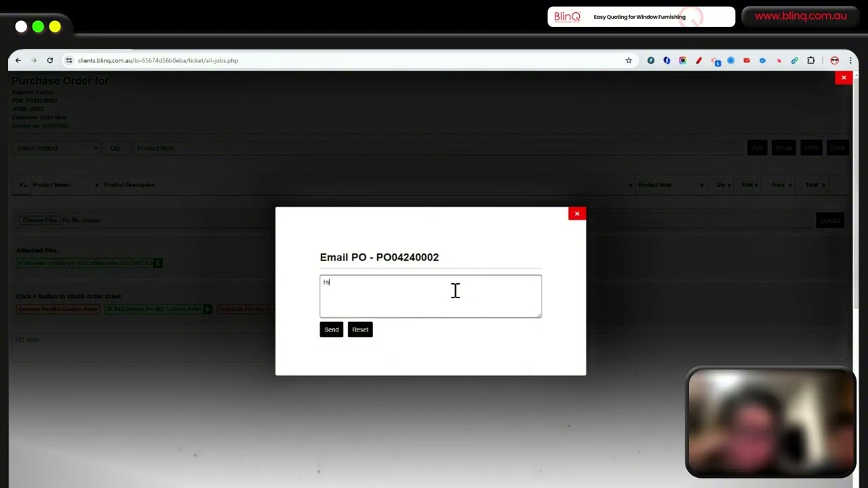Click the BlinQ logo in top banner
The image size is (868, 488).
(x=567, y=17)
